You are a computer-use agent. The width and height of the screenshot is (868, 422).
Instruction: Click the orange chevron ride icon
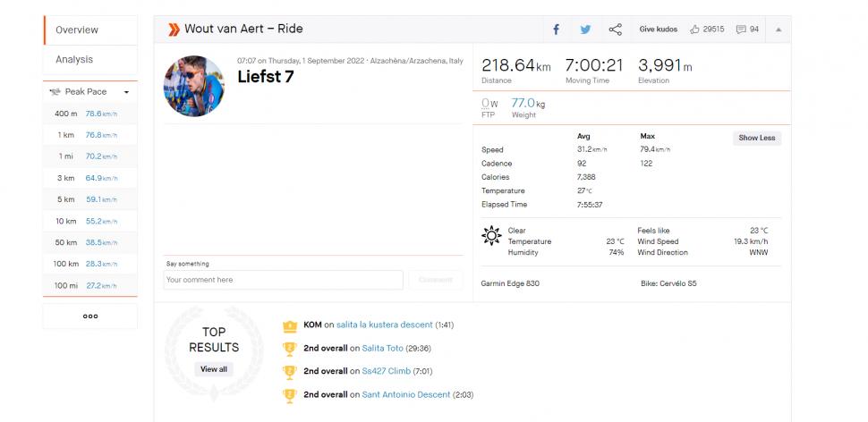[x=174, y=30]
